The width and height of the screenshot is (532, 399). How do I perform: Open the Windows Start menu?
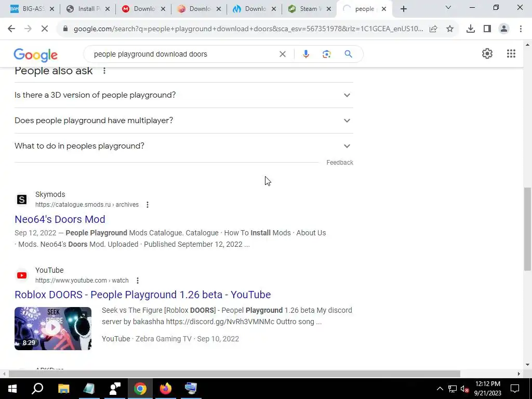[12, 389]
